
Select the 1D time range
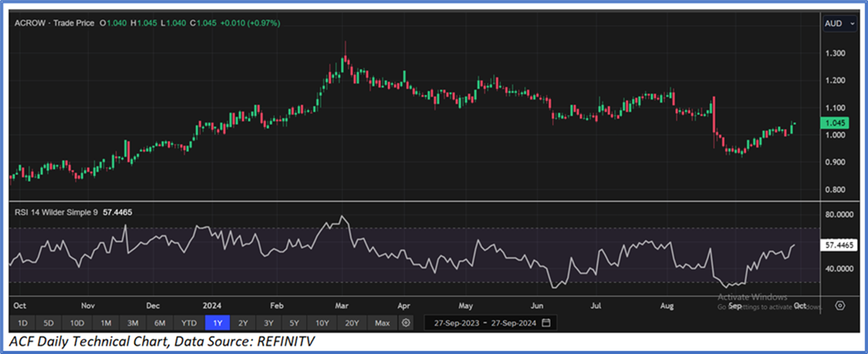tap(22, 322)
